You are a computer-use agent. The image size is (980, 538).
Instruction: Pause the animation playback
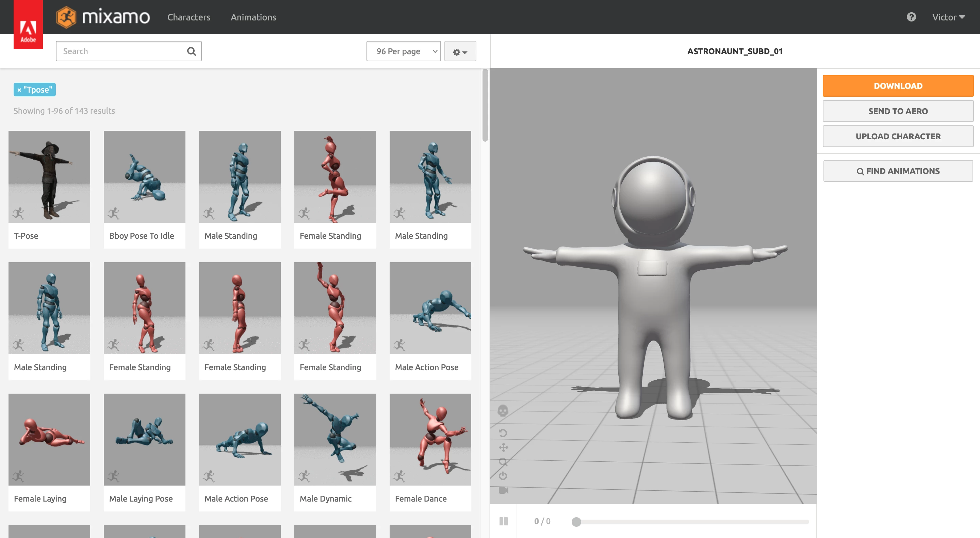coord(503,521)
